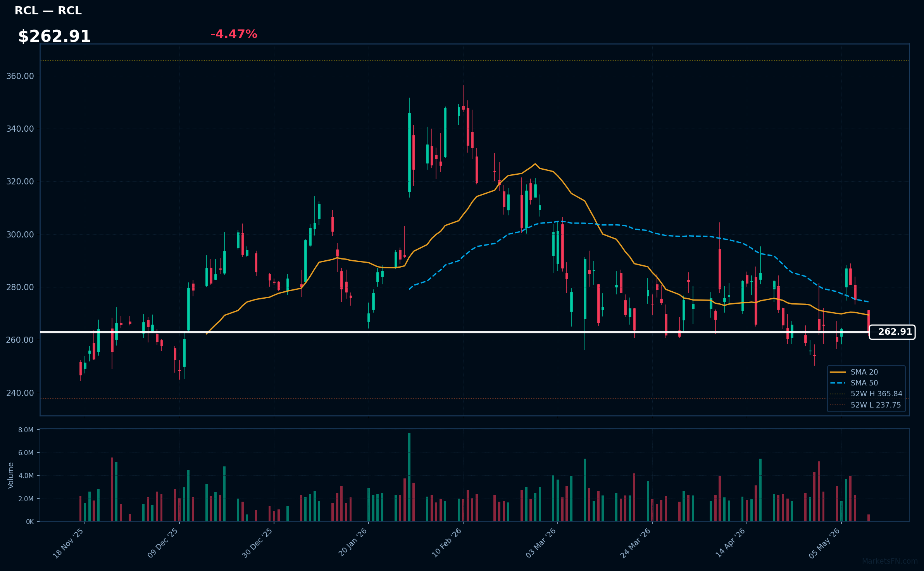
Task: Click the 360.00 price axis label
Action: (x=20, y=76)
